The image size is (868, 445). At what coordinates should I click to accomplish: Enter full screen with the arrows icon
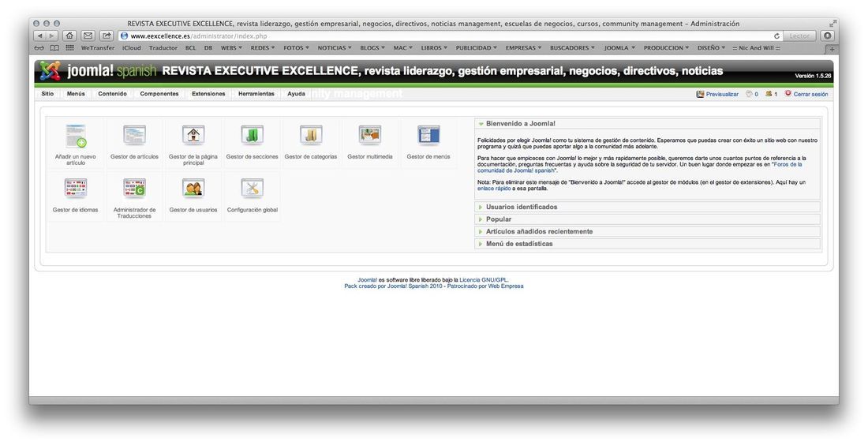(x=832, y=24)
